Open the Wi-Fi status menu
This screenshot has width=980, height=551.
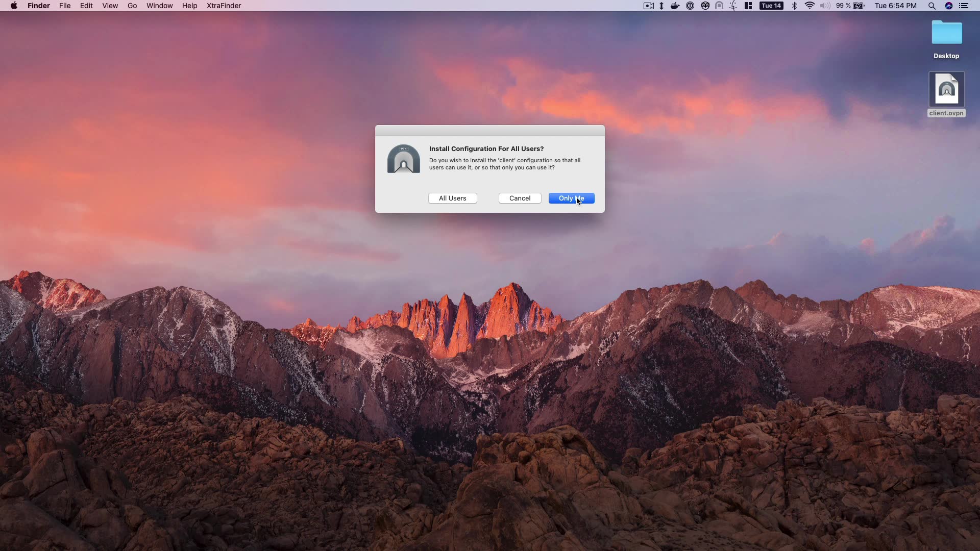coord(810,6)
